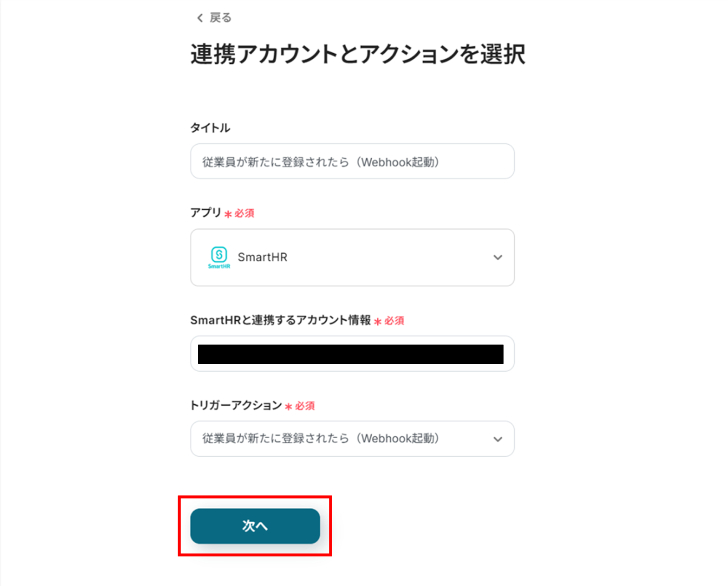Select the SmartHR text in app selector

263,258
